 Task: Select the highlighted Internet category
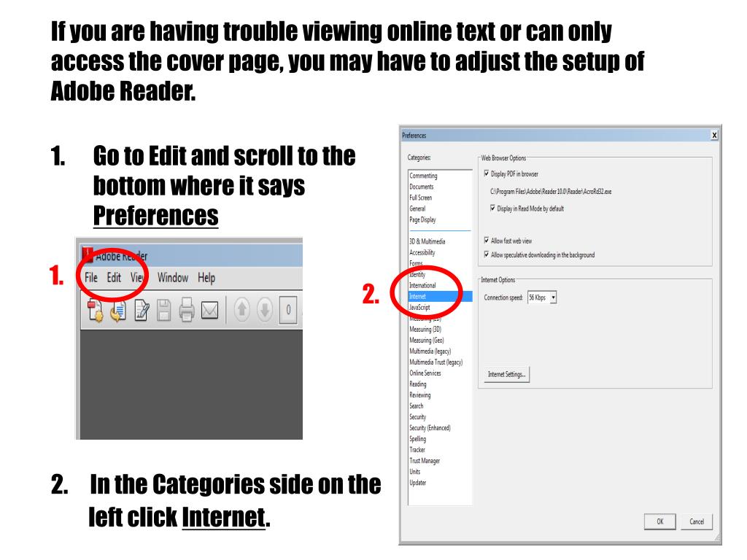(440, 296)
